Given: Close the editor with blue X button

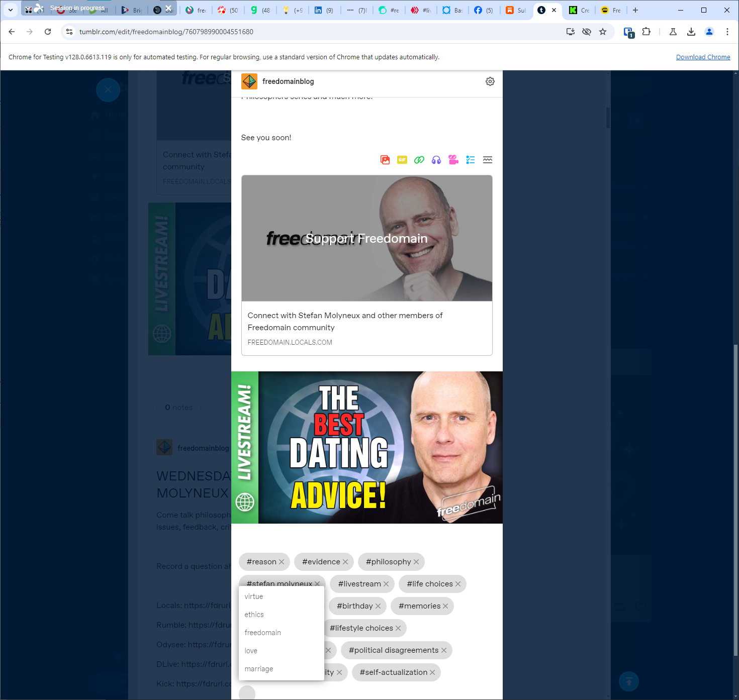Looking at the screenshot, I should point(108,90).
